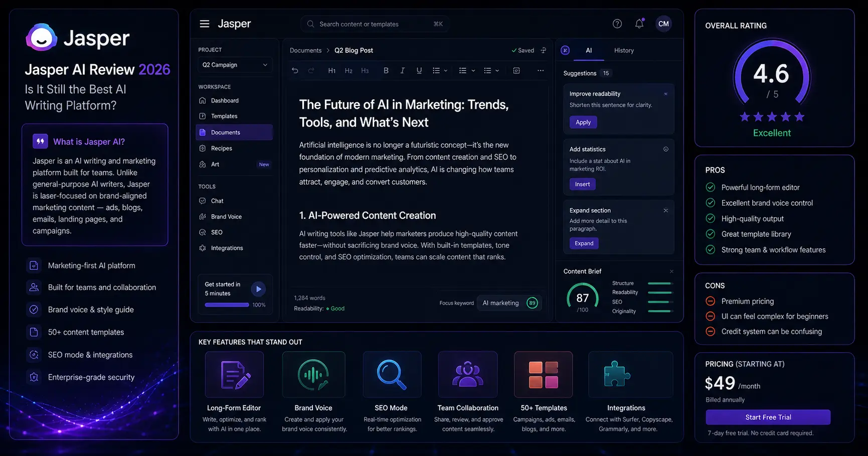The image size is (868, 456).
Task: Expand the list dropdown right after the Underline button
Action: click(x=440, y=71)
